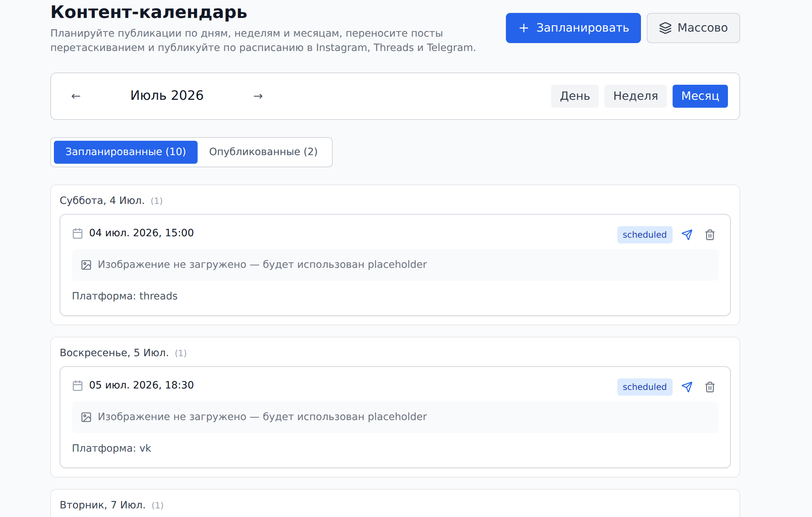Switch to День view
The image size is (812, 517).
coord(575,96)
